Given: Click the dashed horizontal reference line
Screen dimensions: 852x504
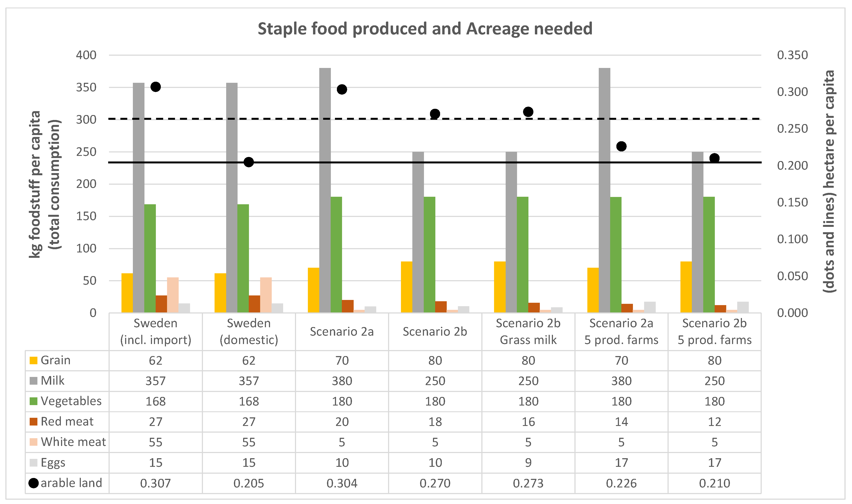Looking at the screenshot, I should click(373, 119).
